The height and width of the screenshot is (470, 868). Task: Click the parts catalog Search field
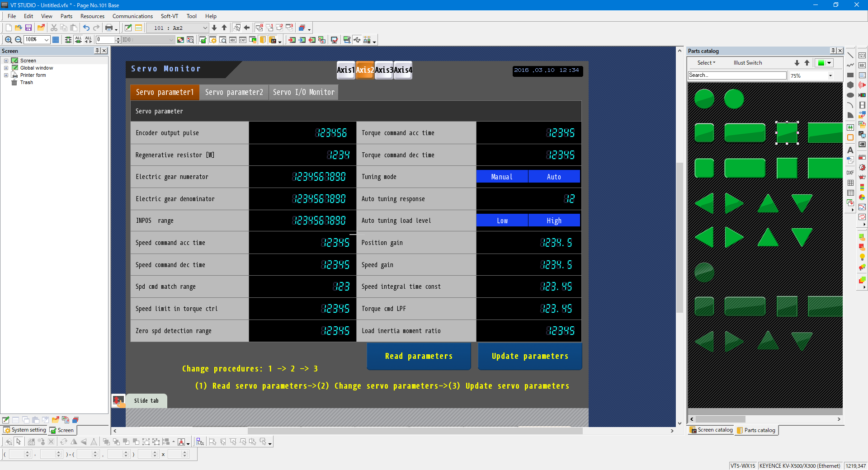pyautogui.click(x=737, y=75)
